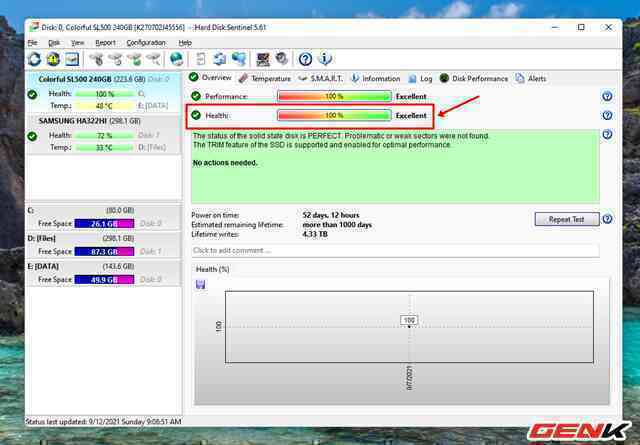Click the disk test icon with green mark
Viewport: 640px width, 445px height.
(x=134, y=60)
